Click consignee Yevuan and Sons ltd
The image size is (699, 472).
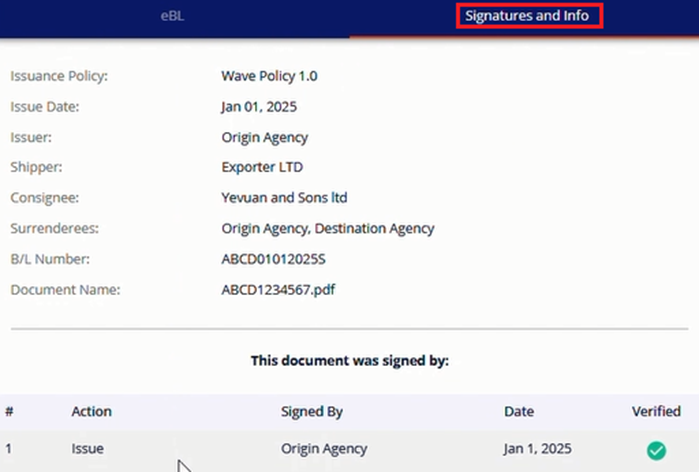click(x=284, y=197)
